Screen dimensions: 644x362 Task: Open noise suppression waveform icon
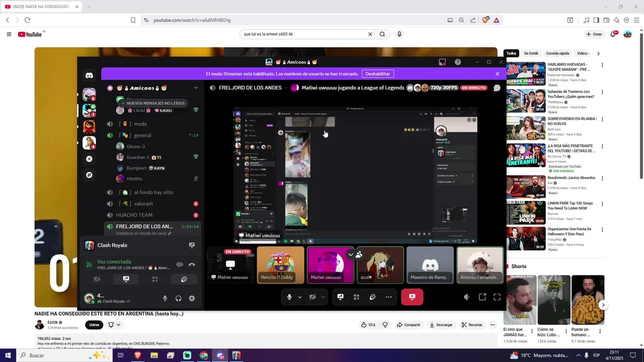180,264
